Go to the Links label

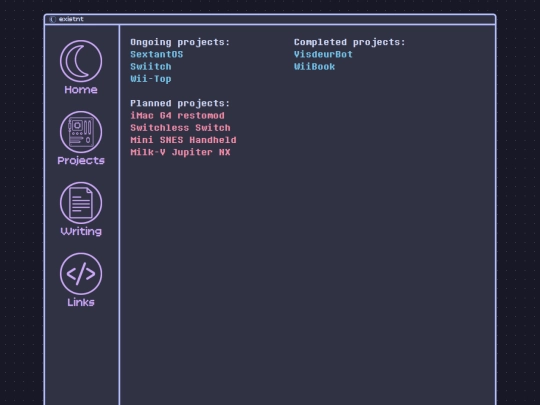(81, 302)
